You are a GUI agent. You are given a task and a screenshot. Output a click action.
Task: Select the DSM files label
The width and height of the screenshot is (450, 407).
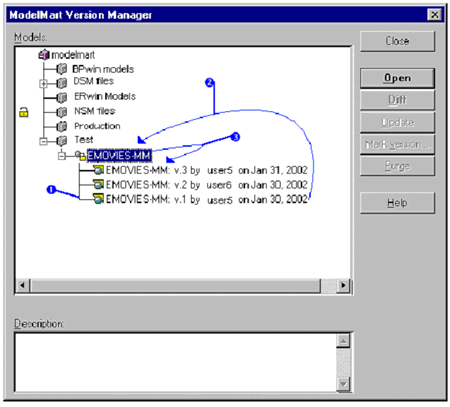(x=94, y=81)
